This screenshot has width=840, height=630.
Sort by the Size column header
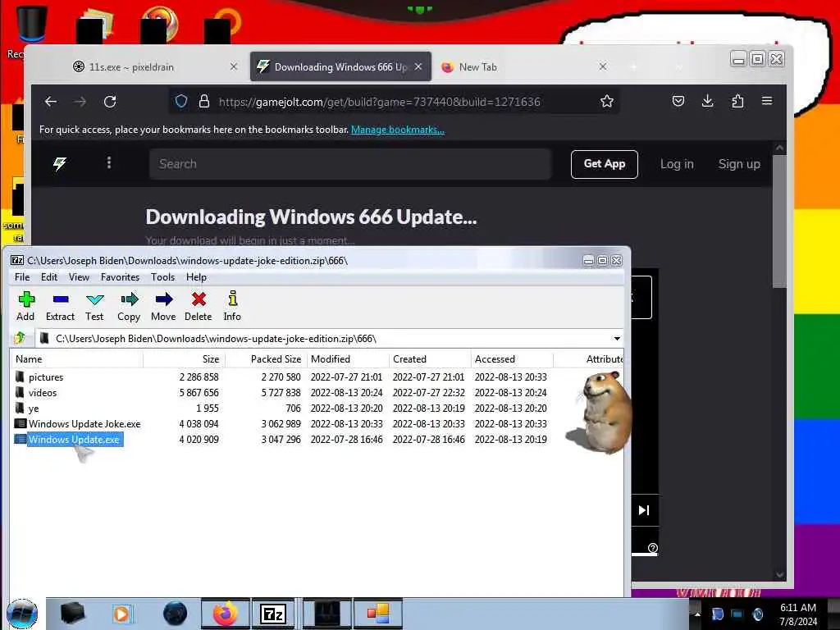(185, 359)
